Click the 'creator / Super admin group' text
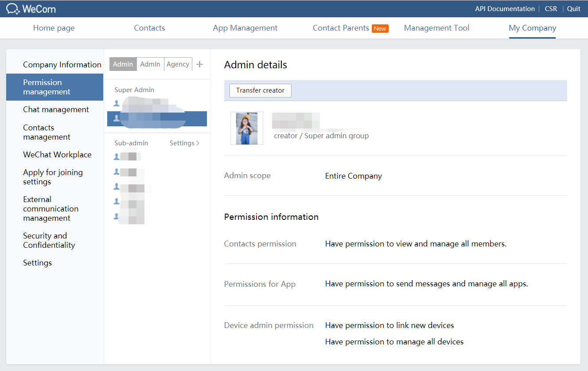This screenshot has width=588, height=371. point(321,136)
